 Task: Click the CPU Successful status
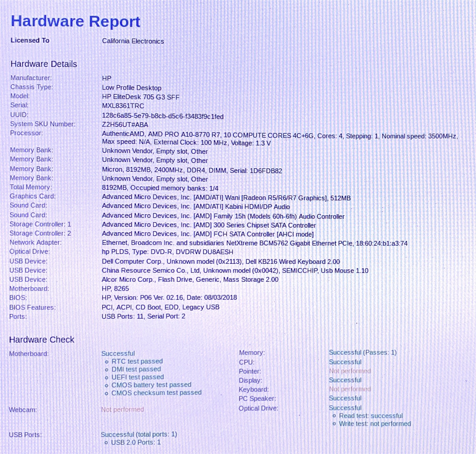pyautogui.click(x=345, y=362)
